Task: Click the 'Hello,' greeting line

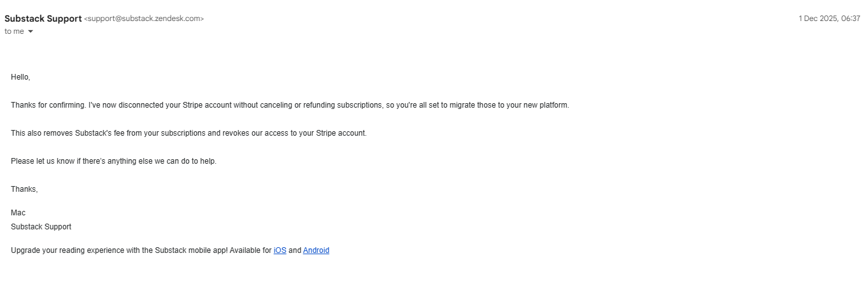Action: click(x=20, y=77)
